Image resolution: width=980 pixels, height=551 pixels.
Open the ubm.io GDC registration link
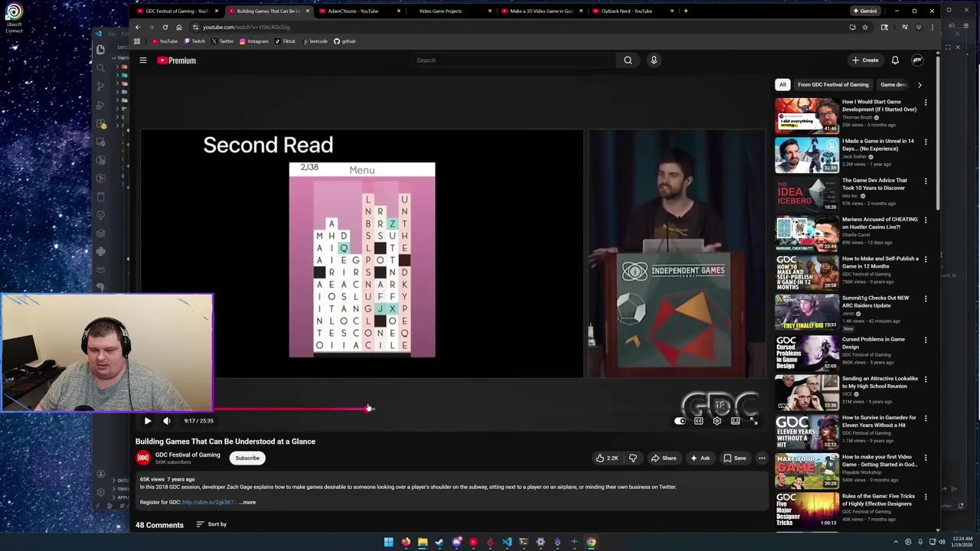click(209, 503)
